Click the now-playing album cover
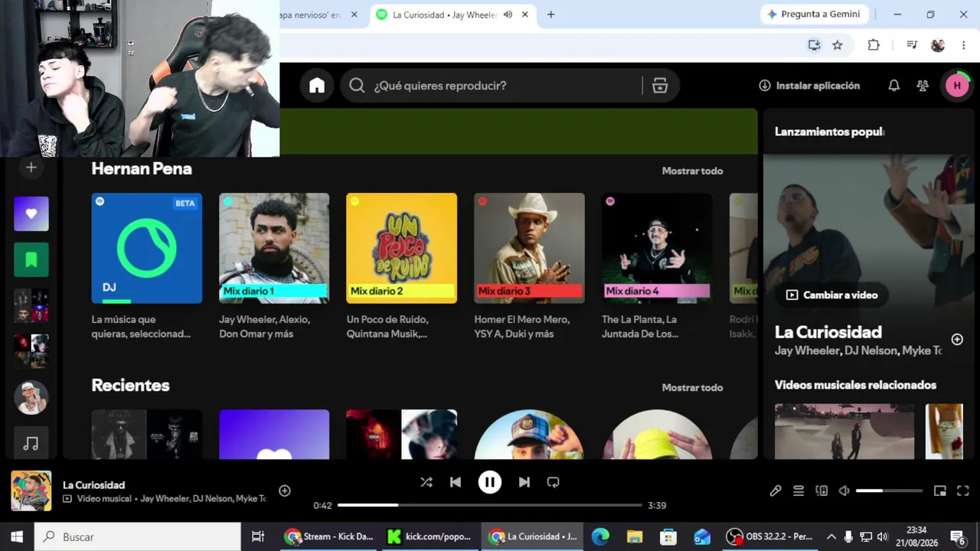This screenshot has width=980, height=551. [31, 491]
